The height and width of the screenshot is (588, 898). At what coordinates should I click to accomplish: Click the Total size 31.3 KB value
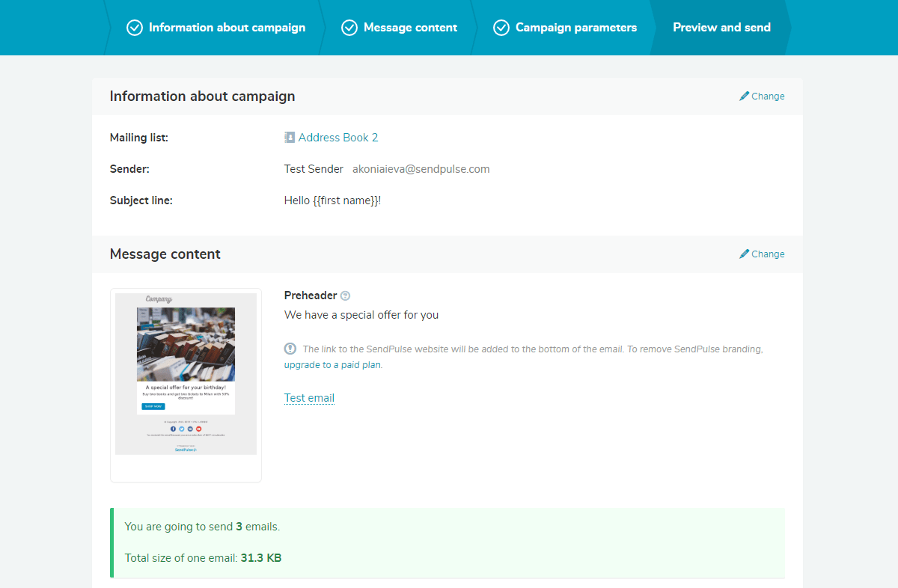[x=261, y=558]
